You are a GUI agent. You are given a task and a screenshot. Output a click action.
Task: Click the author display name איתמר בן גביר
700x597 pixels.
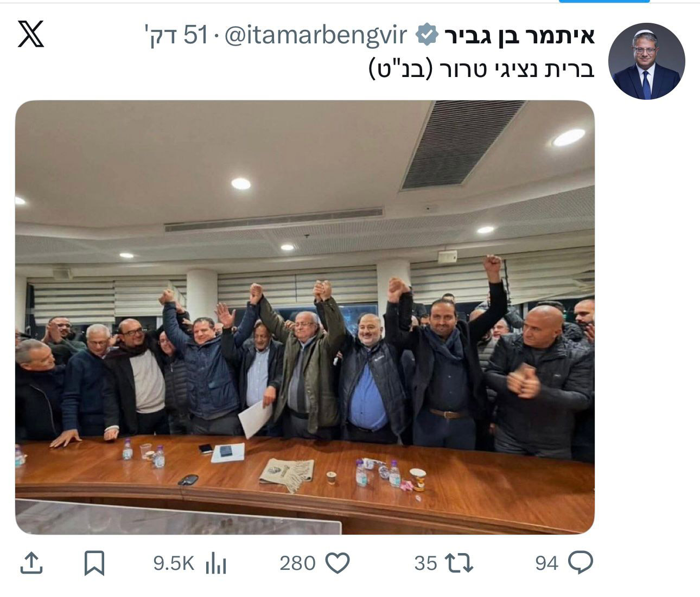[519, 36]
